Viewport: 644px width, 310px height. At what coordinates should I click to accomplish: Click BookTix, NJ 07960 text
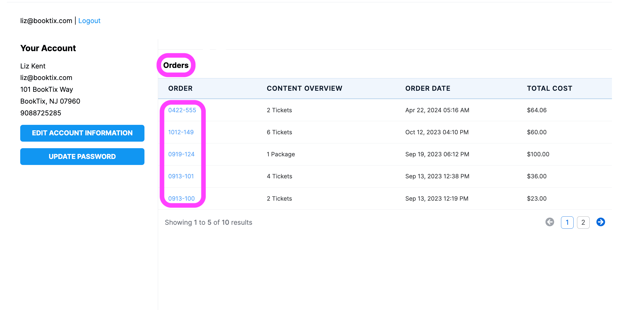tap(50, 101)
